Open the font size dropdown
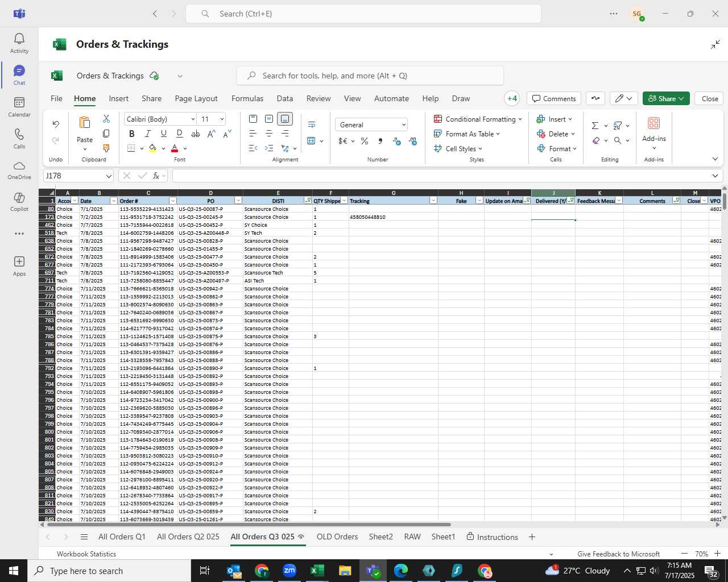Viewport: 728px width, 582px height. (x=222, y=119)
